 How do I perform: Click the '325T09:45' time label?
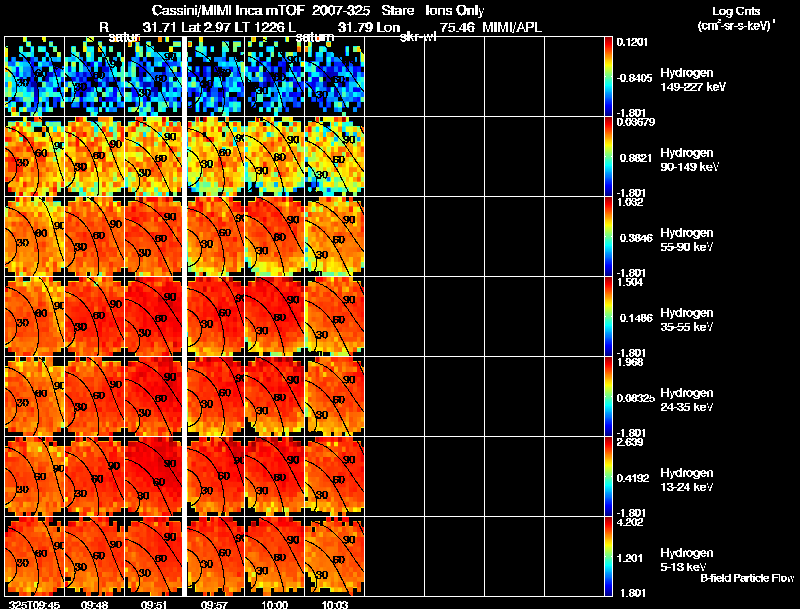(x=34, y=605)
